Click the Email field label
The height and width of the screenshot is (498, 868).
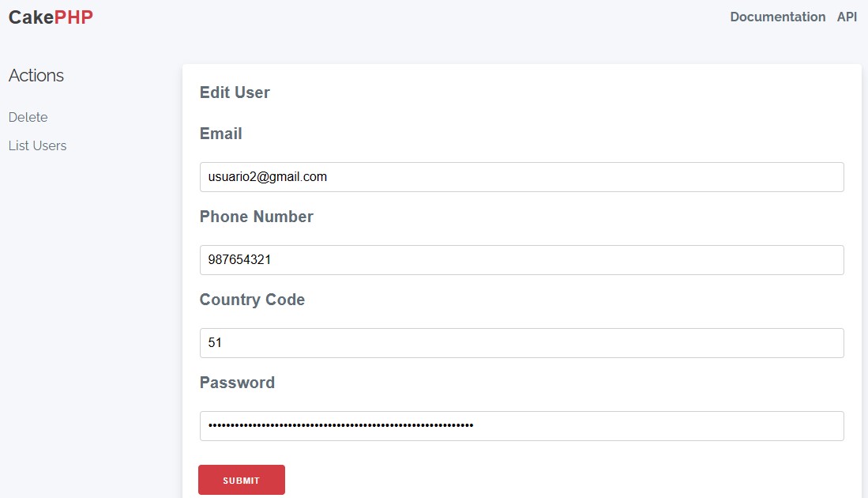pyautogui.click(x=221, y=134)
